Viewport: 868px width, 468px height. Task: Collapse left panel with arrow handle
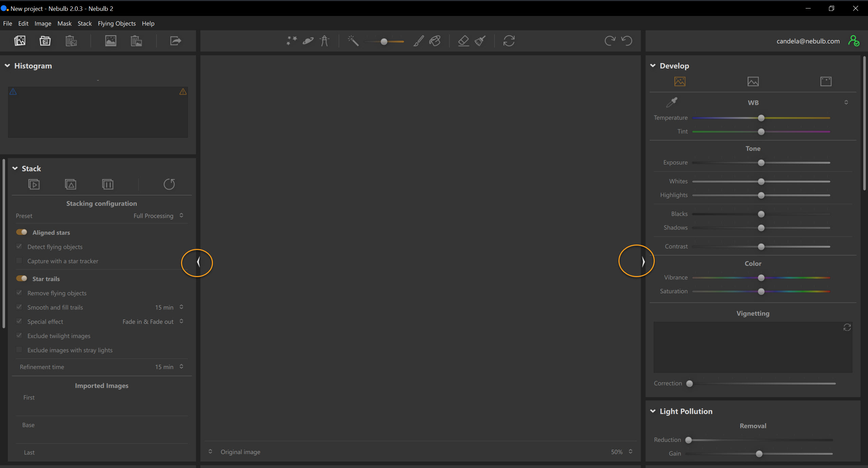(198, 262)
